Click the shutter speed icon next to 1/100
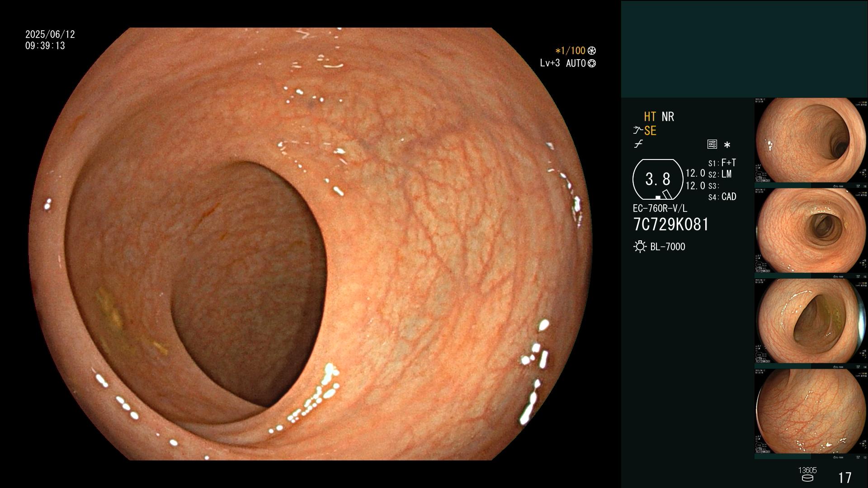The image size is (868, 488). point(592,51)
